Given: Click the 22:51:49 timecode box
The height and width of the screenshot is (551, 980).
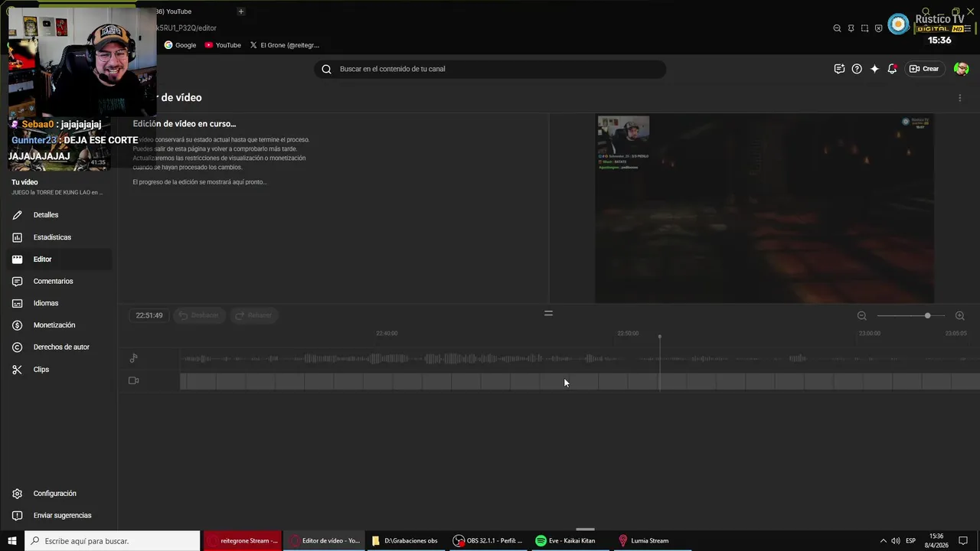Looking at the screenshot, I should [x=149, y=315].
